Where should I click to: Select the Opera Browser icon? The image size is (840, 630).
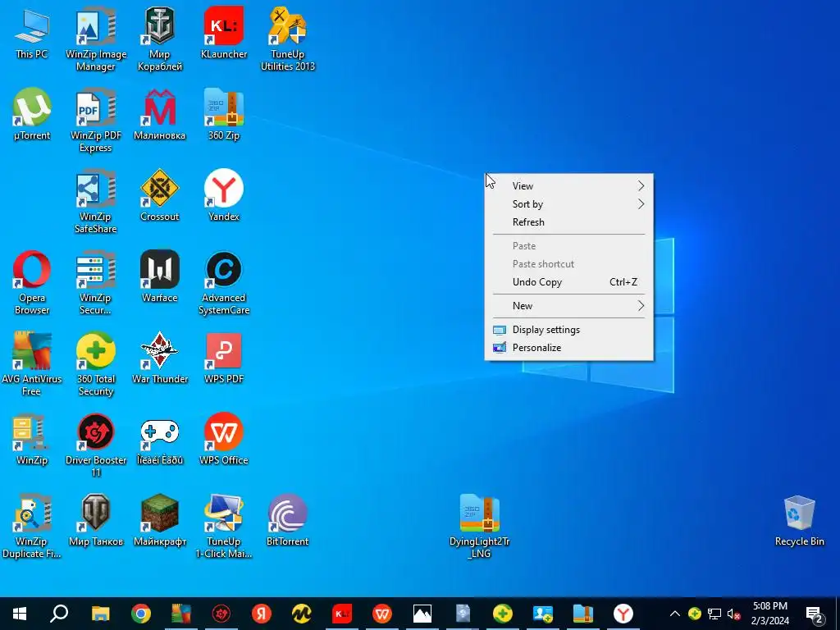coord(32,282)
